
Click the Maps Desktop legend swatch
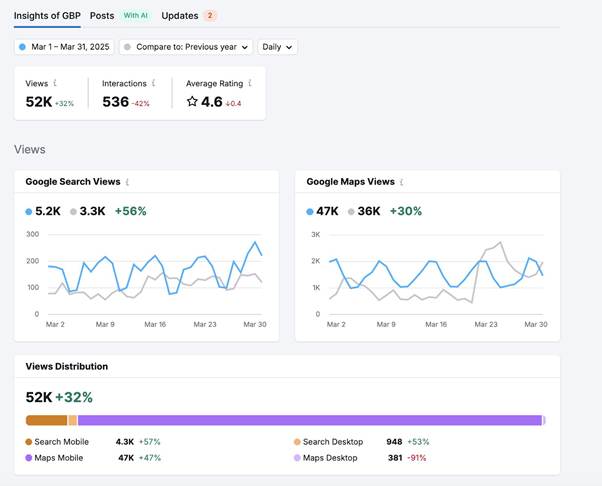point(297,458)
